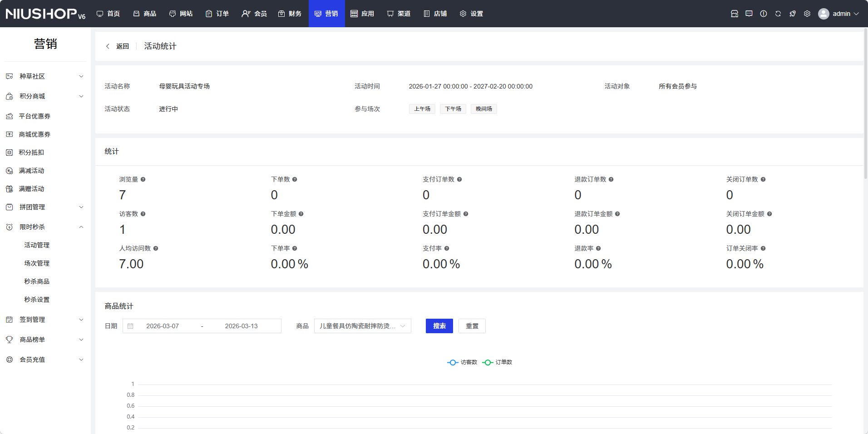Open the 商品 product dropdown
Image resolution: width=868 pixels, height=434 pixels.
coord(362,326)
